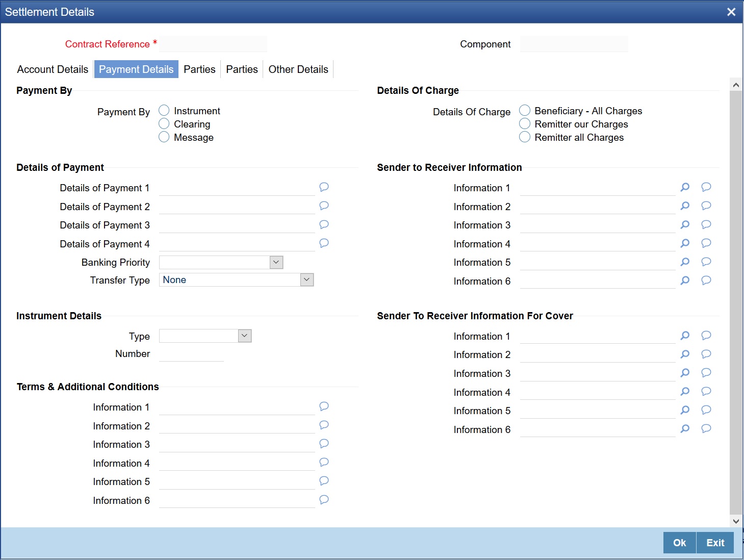This screenshot has height=560, width=744.
Task: Open comment bubble for Terms Information 1
Action: point(324,406)
